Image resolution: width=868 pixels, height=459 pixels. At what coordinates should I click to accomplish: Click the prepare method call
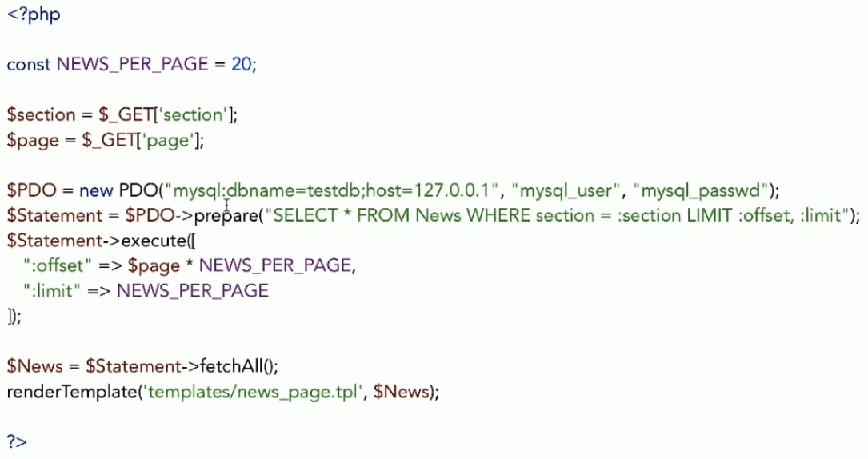coord(226,216)
